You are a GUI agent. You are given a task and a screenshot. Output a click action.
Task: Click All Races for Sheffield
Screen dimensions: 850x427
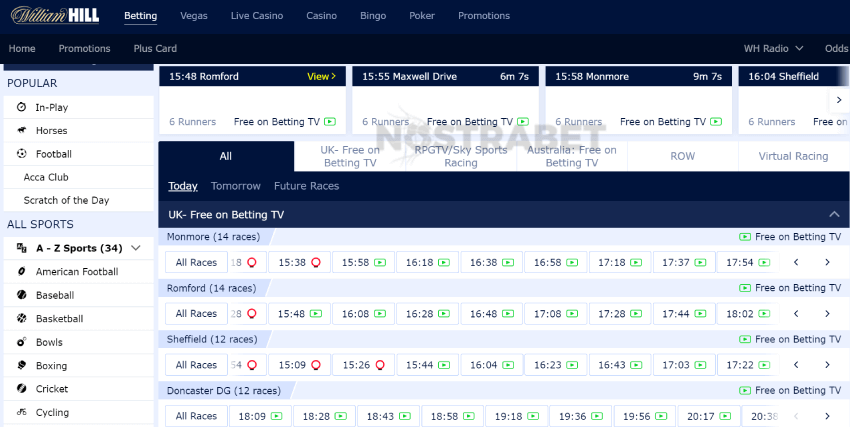point(196,365)
